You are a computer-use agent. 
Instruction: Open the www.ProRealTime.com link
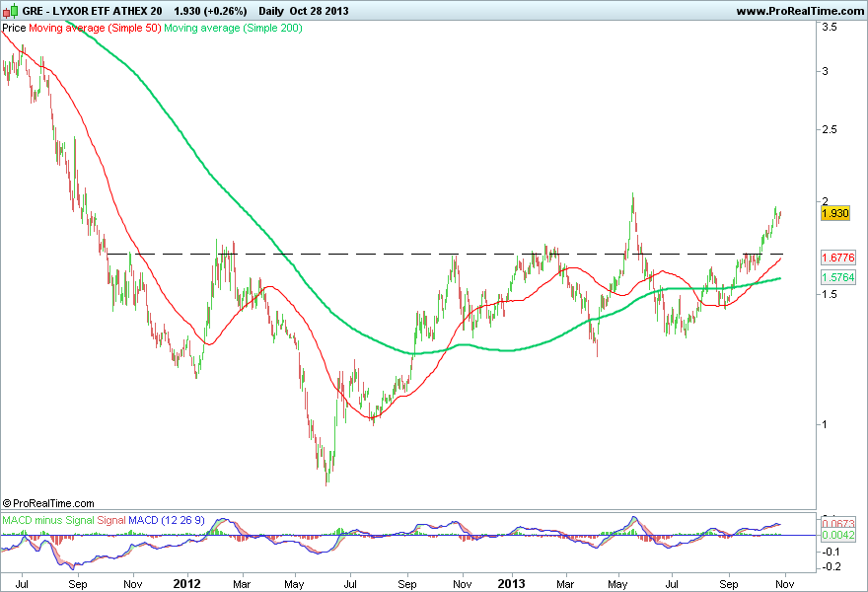[x=800, y=11]
